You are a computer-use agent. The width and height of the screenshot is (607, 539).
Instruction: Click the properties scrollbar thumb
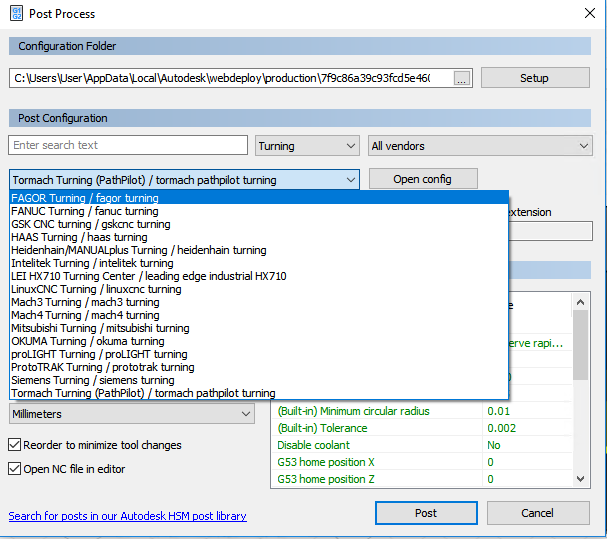(580, 345)
